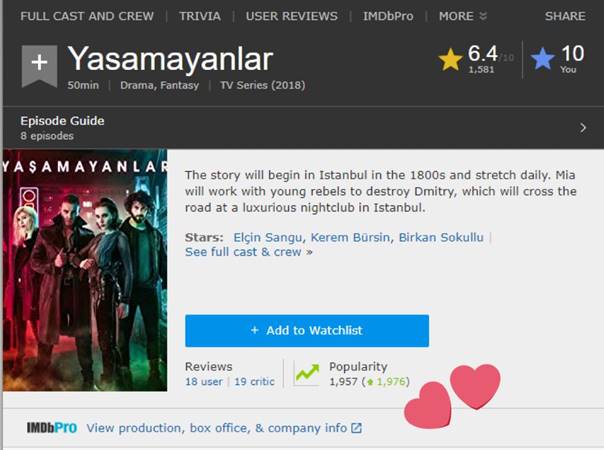Open Elçin Sangu's profile link
604x450 pixels.
pyautogui.click(x=267, y=237)
